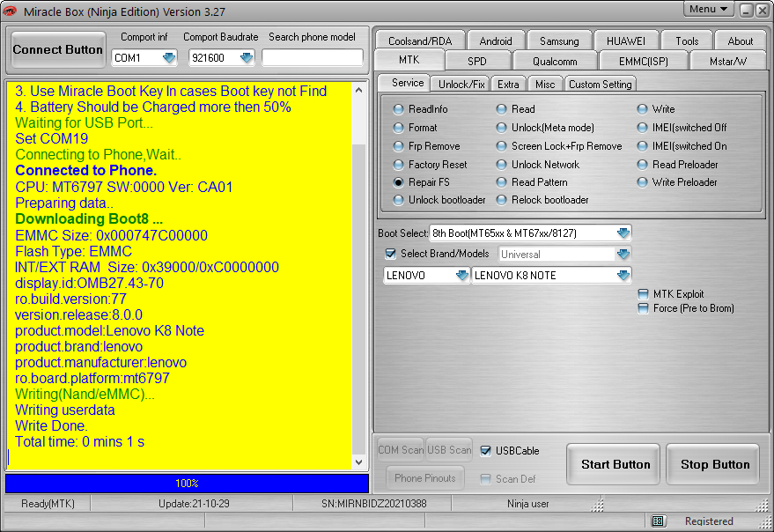Click the 'Write Done.' log line

(x=51, y=425)
